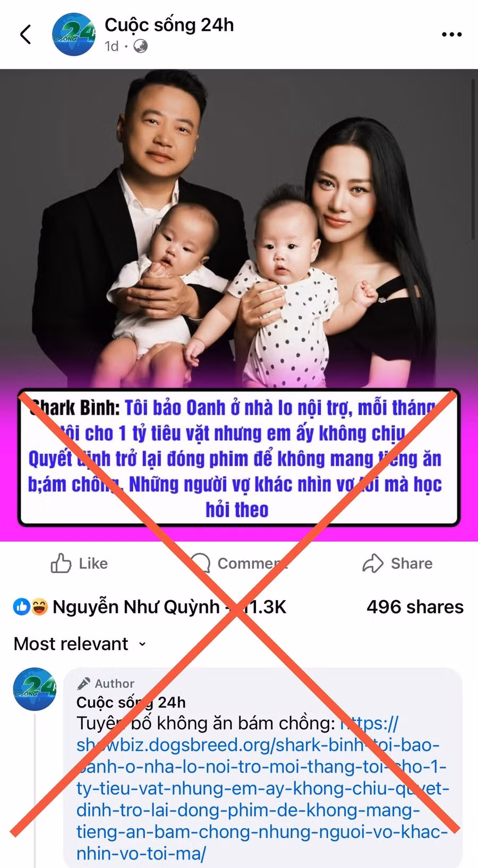
Task: Tap the back arrow icon
Action: 25,35
